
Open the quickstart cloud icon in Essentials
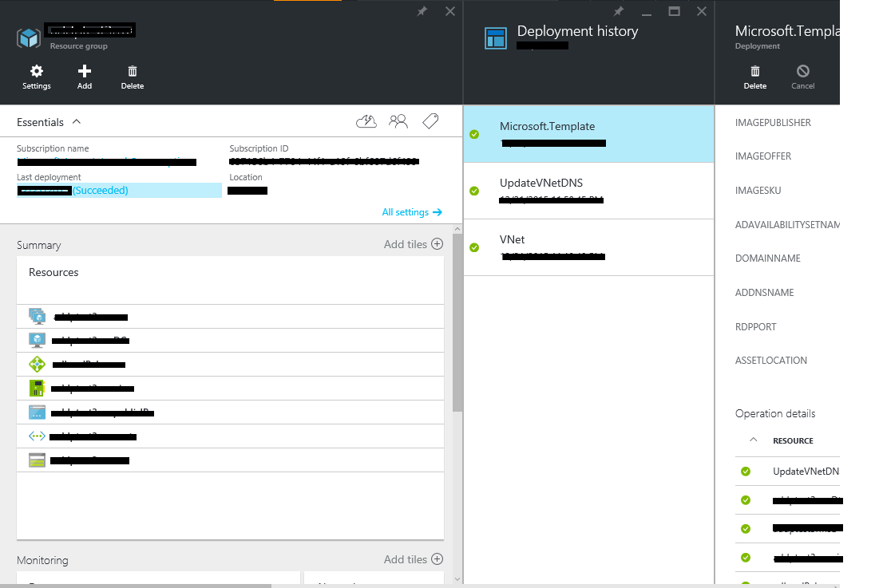(x=366, y=120)
